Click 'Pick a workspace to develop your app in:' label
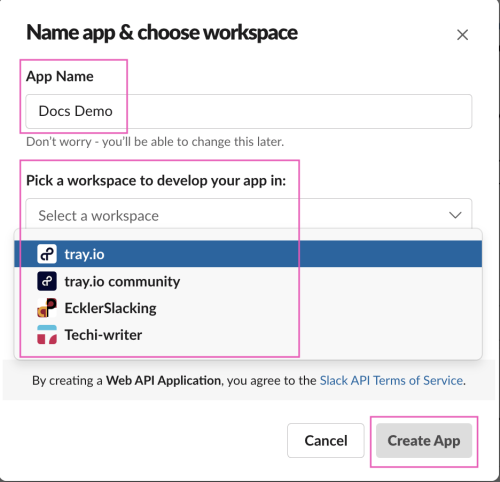The height and width of the screenshot is (482, 500). tap(156, 181)
